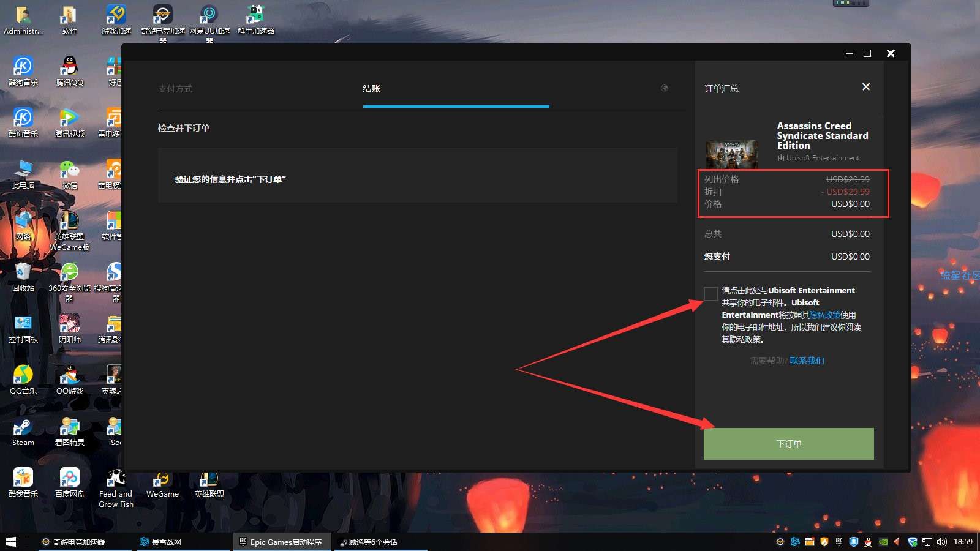The image size is (980, 551).
Task: Click the 联系我们 contact us link
Action: [807, 361]
